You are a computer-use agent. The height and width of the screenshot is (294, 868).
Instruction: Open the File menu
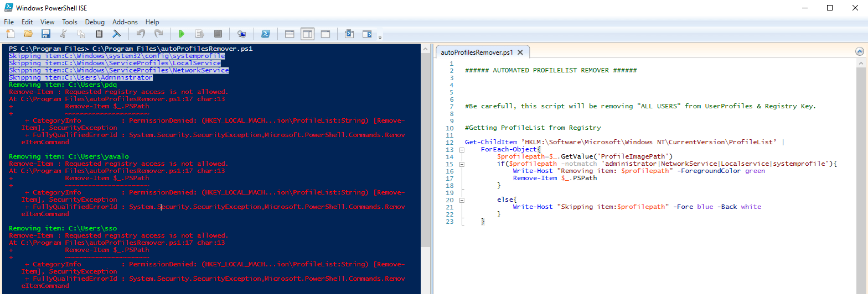coord(9,22)
